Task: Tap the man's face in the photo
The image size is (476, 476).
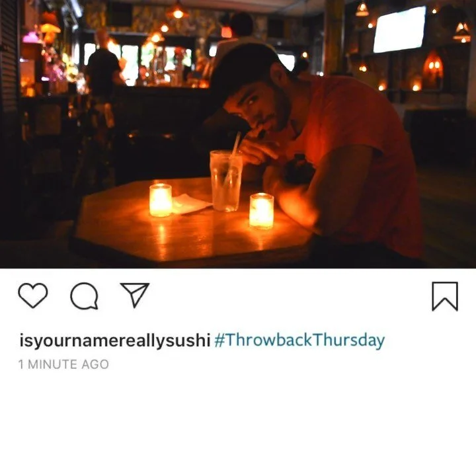Action: coord(258,104)
